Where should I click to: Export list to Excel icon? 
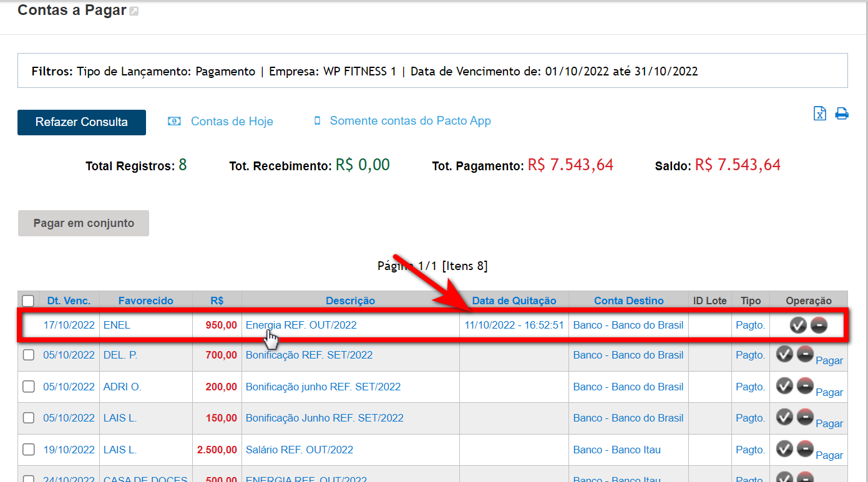pyautogui.click(x=819, y=113)
